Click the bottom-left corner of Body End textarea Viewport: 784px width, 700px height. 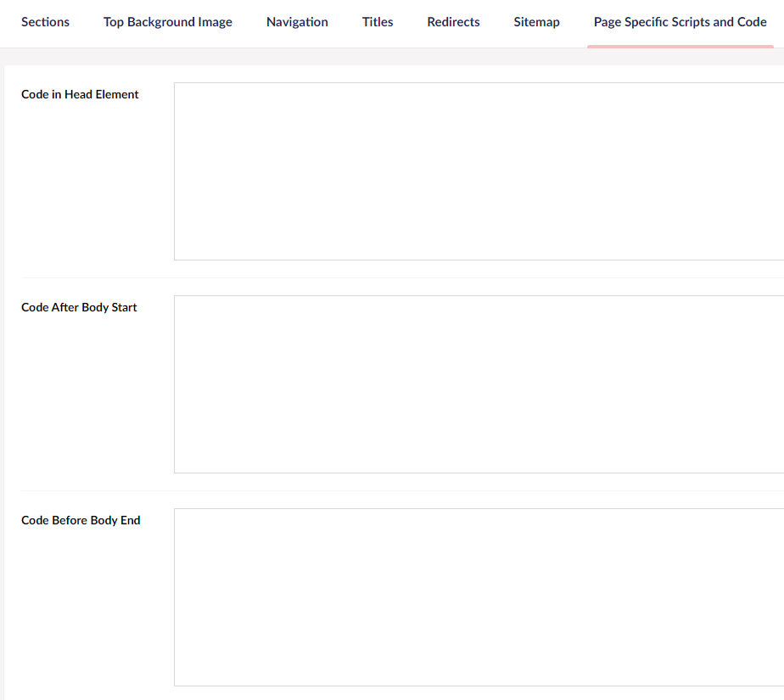pyautogui.click(x=176, y=685)
